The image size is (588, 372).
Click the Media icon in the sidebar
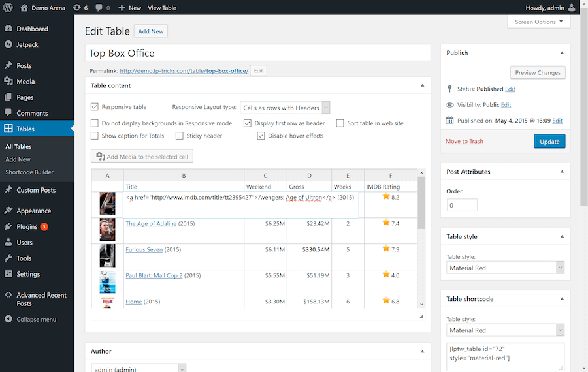8,81
